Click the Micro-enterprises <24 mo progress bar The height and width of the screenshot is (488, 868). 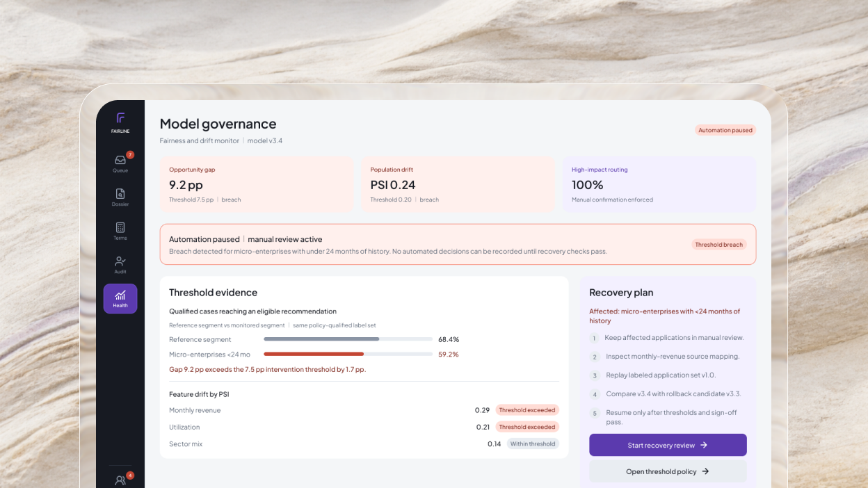[x=348, y=354]
